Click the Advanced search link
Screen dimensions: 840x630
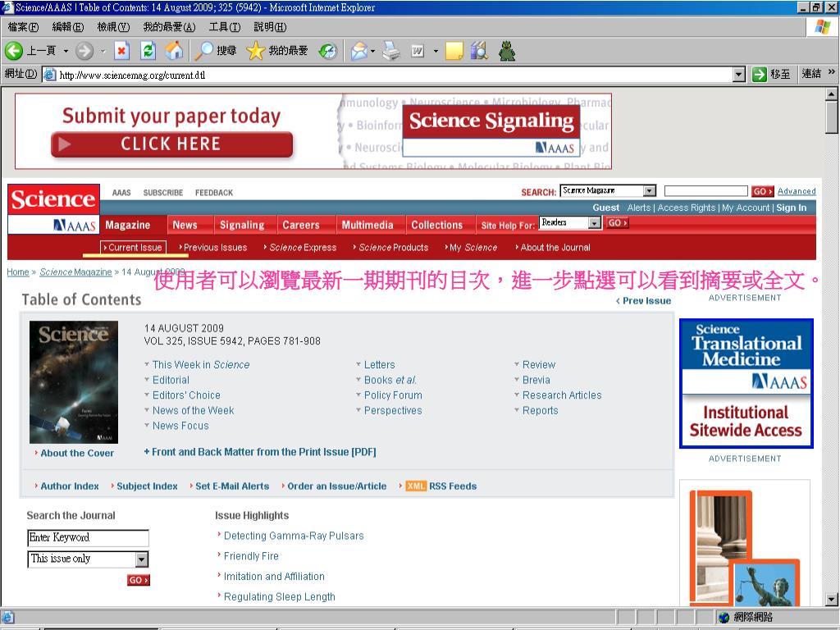pos(797,191)
